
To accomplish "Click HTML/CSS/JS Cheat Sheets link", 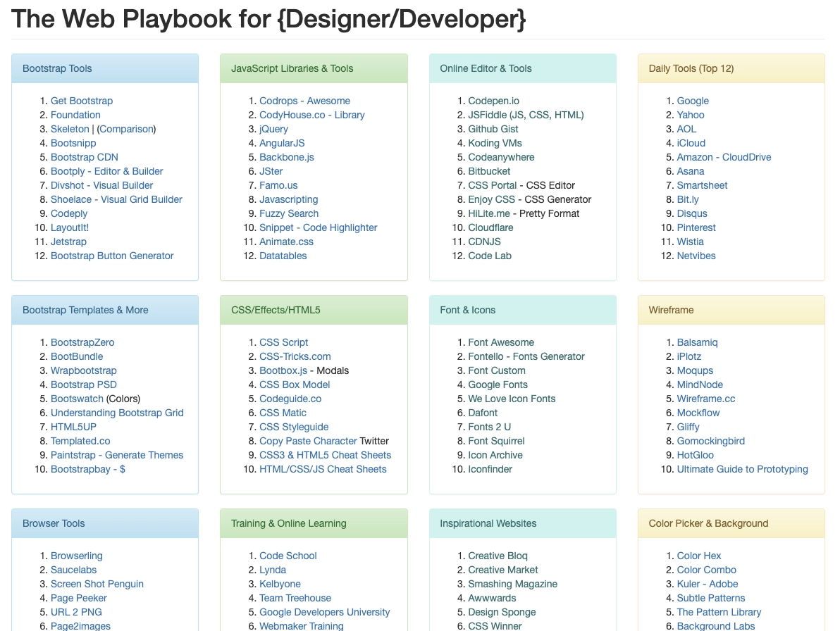I will coord(323,469).
